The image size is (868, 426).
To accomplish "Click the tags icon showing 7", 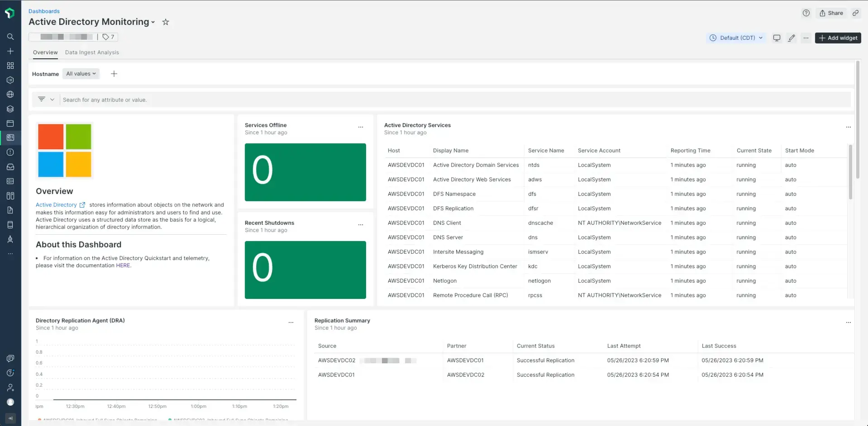I will click(108, 37).
